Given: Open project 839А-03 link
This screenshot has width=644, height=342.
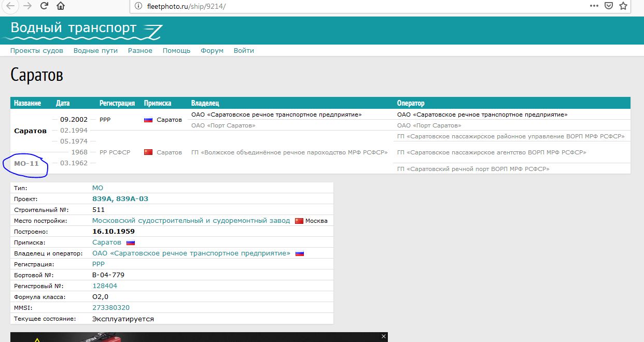Looking at the screenshot, I should [x=132, y=199].
